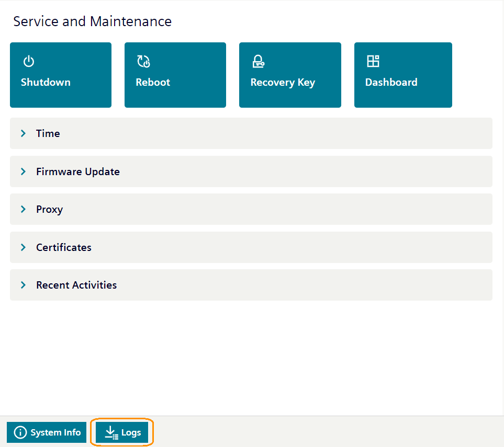
Task: Click the download icon inside Logs button
Action: (x=110, y=432)
